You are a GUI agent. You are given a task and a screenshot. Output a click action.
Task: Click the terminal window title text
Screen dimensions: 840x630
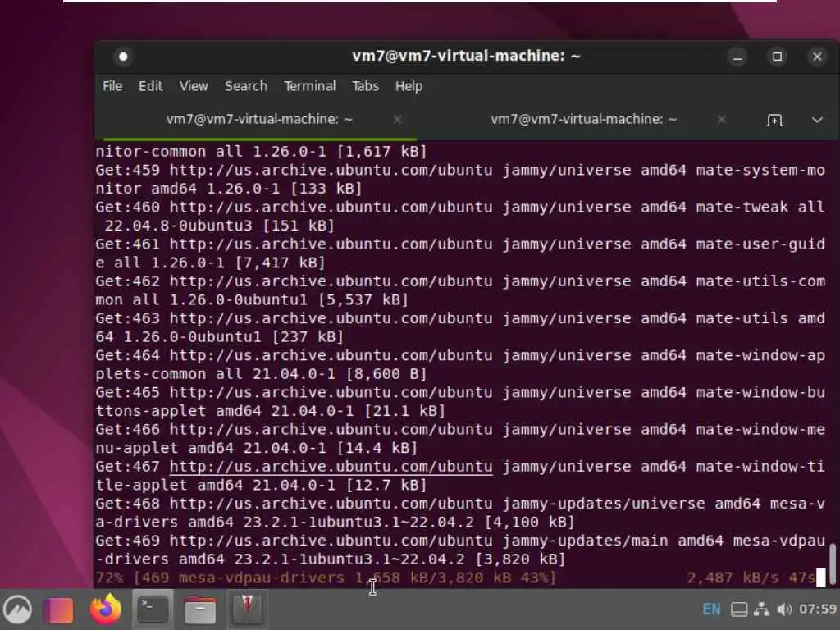pyautogui.click(x=466, y=57)
